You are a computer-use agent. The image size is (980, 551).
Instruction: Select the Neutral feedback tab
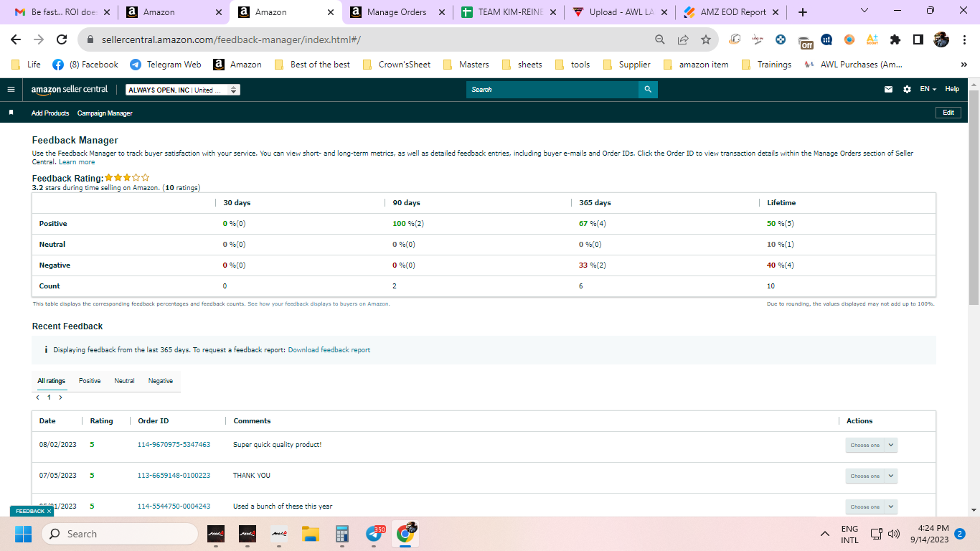(x=124, y=381)
